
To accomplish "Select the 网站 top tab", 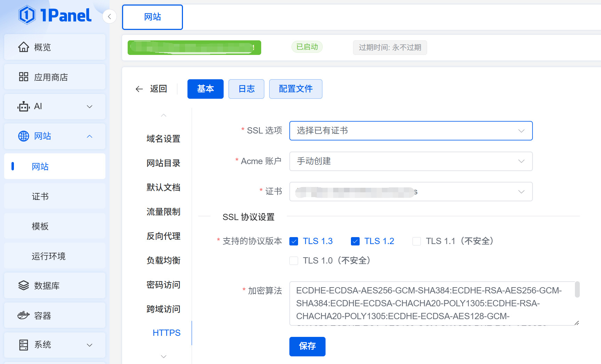I will tap(152, 17).
